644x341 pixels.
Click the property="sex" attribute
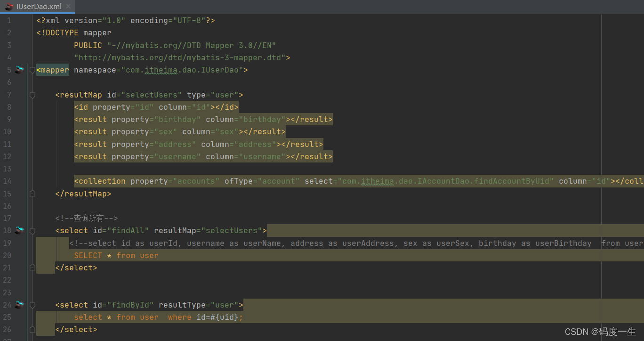click(x=145, y=132)
